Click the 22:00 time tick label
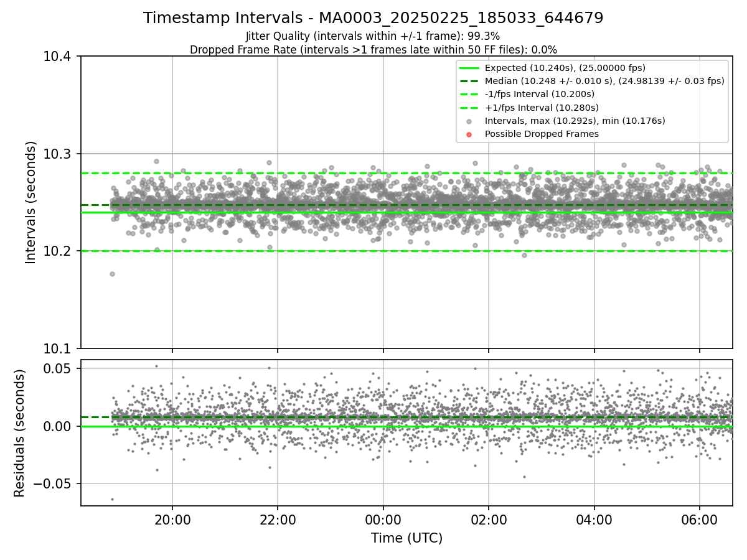747x560 pixels. pos(278,519)
